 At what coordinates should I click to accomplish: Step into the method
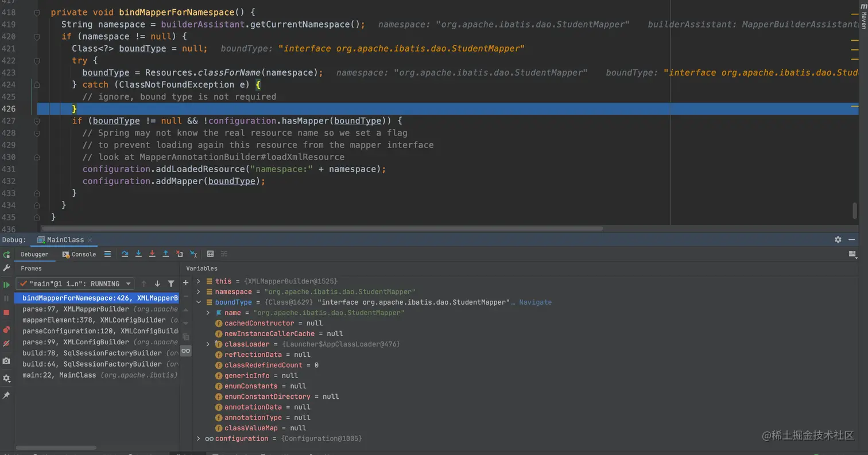tap(138, 254)
